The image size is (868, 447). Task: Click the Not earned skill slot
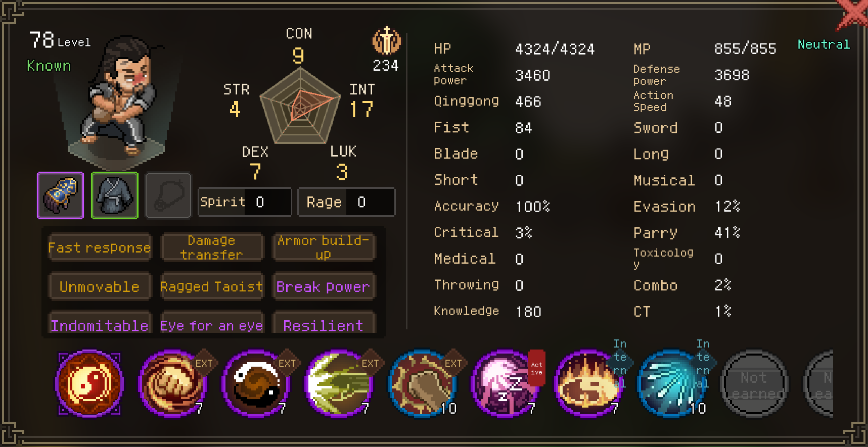[x=754, y=383]
